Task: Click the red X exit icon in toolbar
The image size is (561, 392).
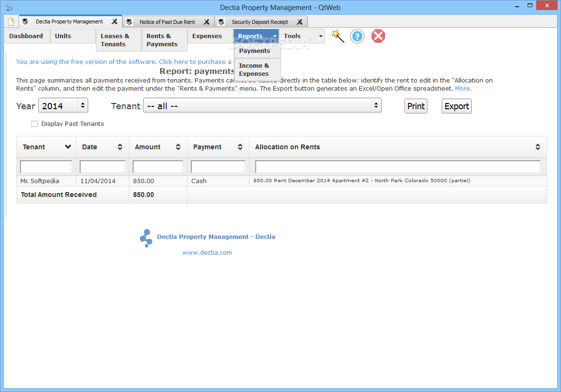Action: [378, 36]
